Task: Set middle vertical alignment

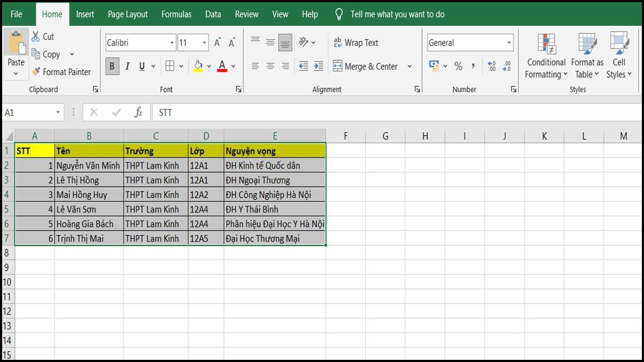Action: (270, 42)
